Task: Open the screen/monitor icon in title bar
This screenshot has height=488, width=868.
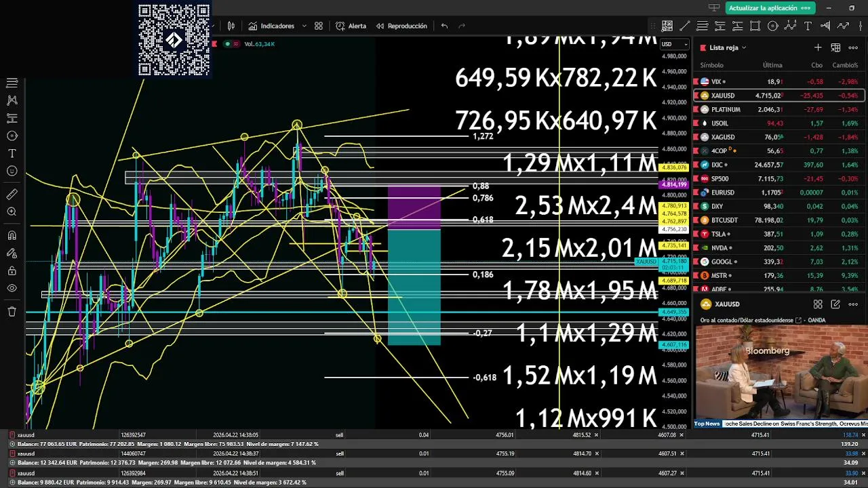Action: [x=713, y=8]
